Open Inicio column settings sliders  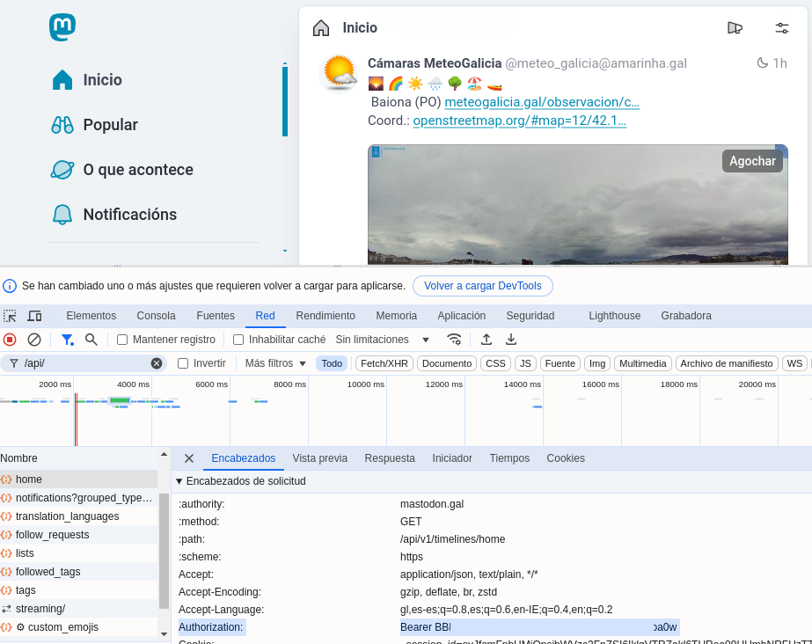782,27
